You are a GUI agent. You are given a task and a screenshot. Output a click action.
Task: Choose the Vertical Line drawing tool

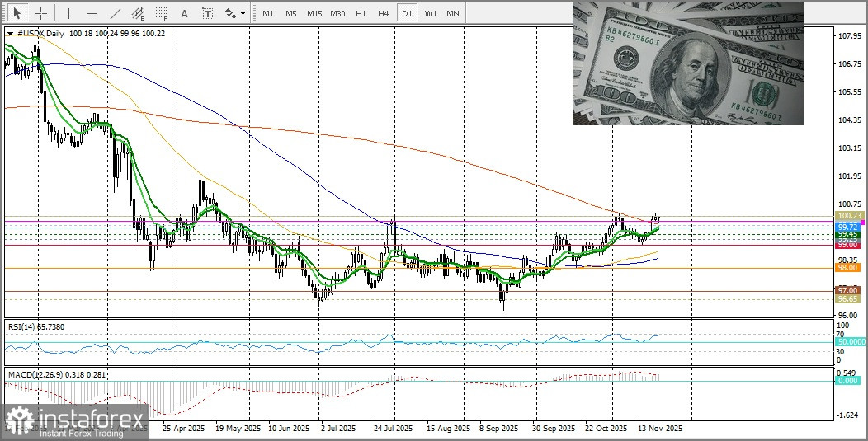(x=68, y=12)
